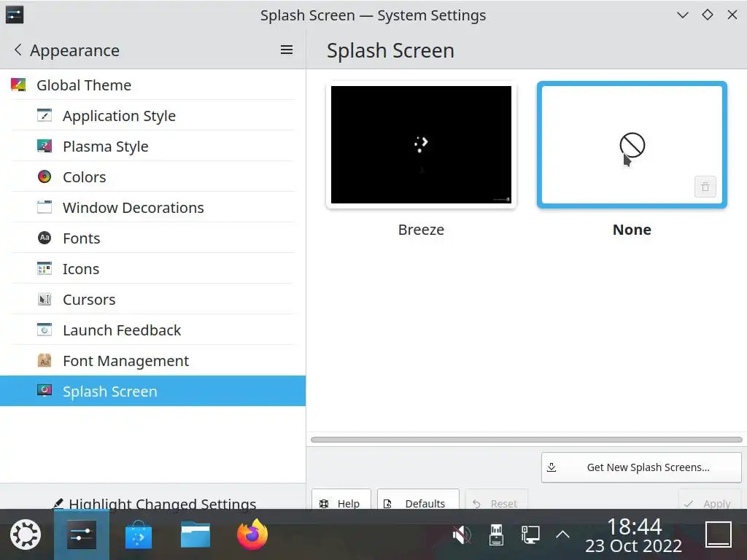747x560 pixels.
Task: Select the None splash screen thumbnail
Action: pos(632,145)
